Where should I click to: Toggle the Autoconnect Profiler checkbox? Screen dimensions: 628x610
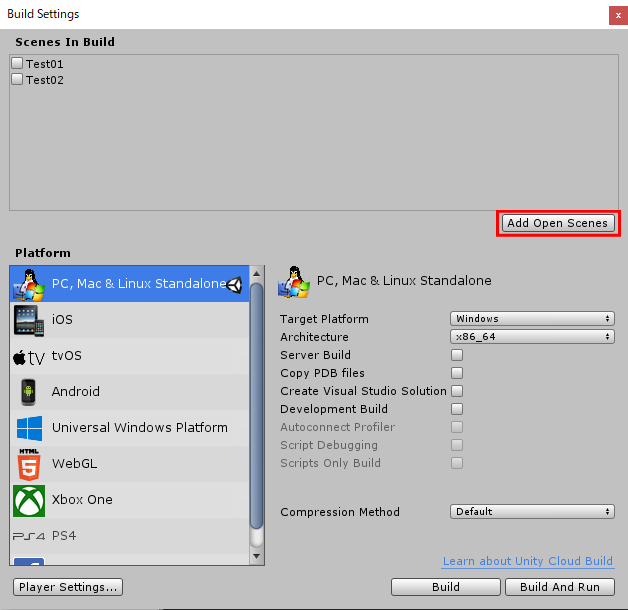(457, 427)
